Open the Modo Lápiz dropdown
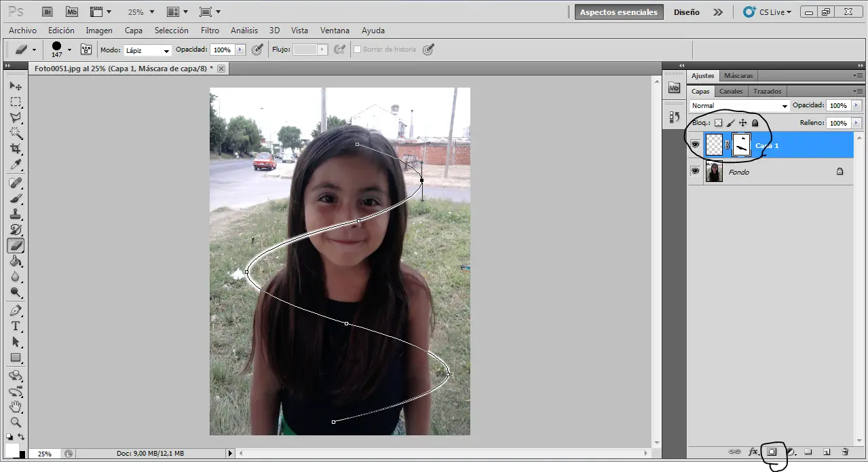The width and height of the screenshot is (868, 472). click(x=147, y=50)
